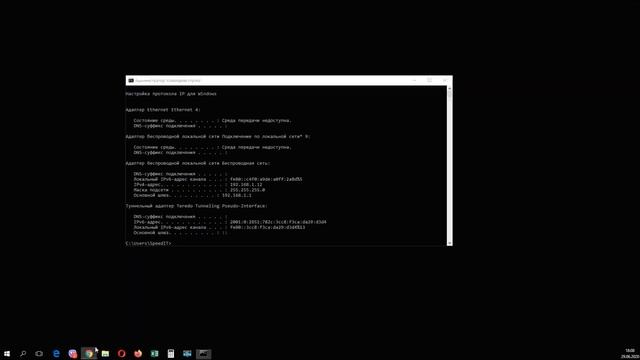Open Task View from the taskbar
Viewport: 640px width, 360px height.
click(x=39, y=353)
